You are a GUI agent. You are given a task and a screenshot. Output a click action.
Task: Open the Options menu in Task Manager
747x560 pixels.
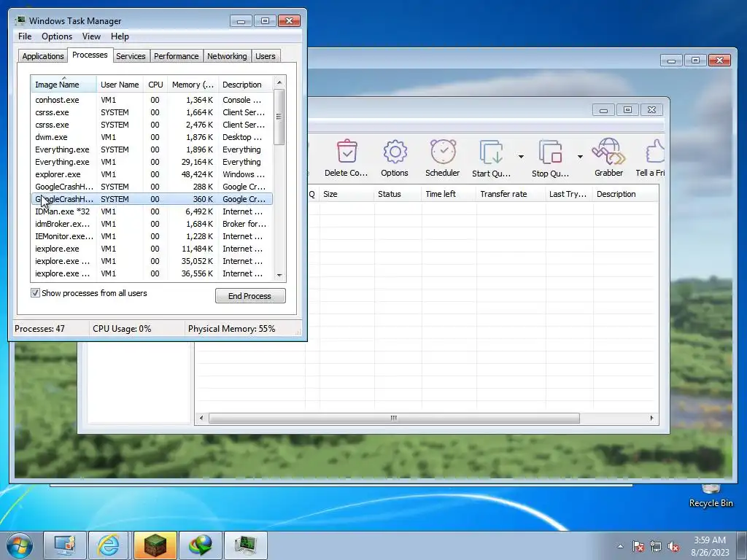pos(57,36)
